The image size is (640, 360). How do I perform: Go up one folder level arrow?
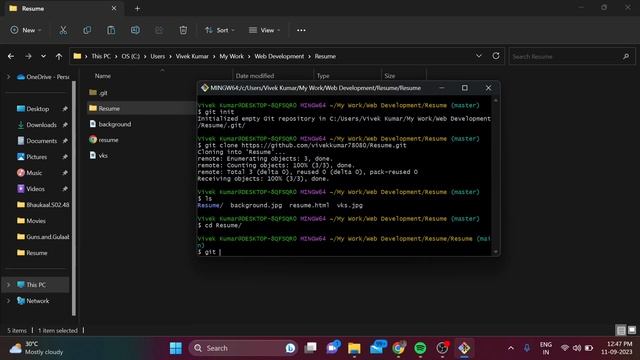pos(59,56)
